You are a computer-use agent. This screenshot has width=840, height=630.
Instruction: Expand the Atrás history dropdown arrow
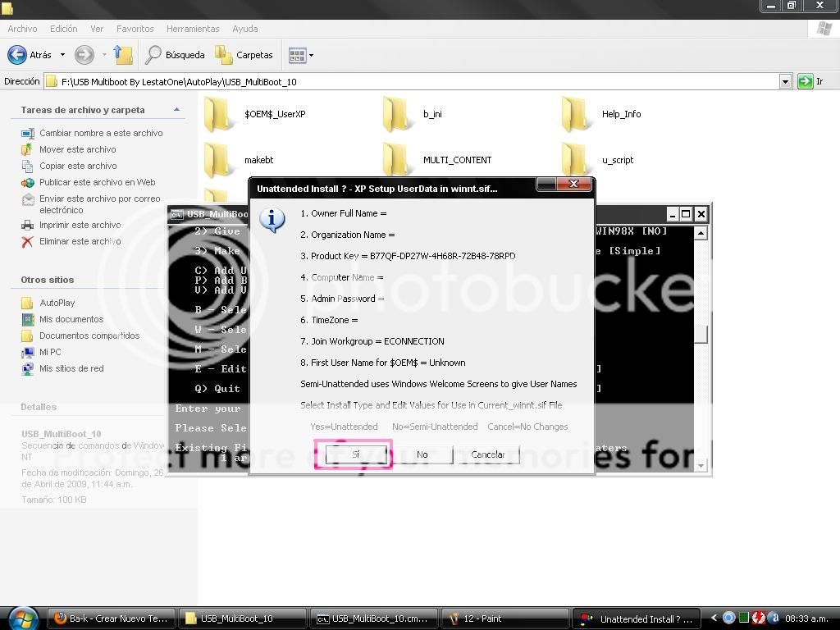pos(62,55)
